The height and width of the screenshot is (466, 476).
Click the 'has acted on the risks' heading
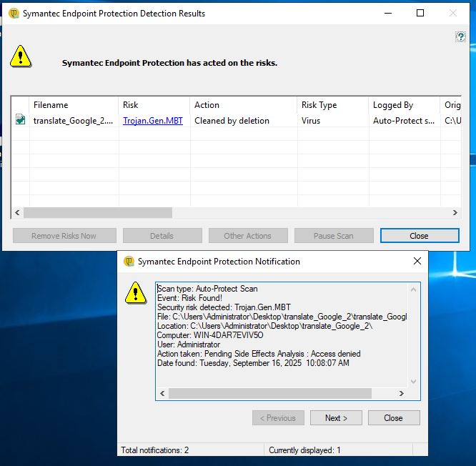pyautogui.click(x=169, y=63)
